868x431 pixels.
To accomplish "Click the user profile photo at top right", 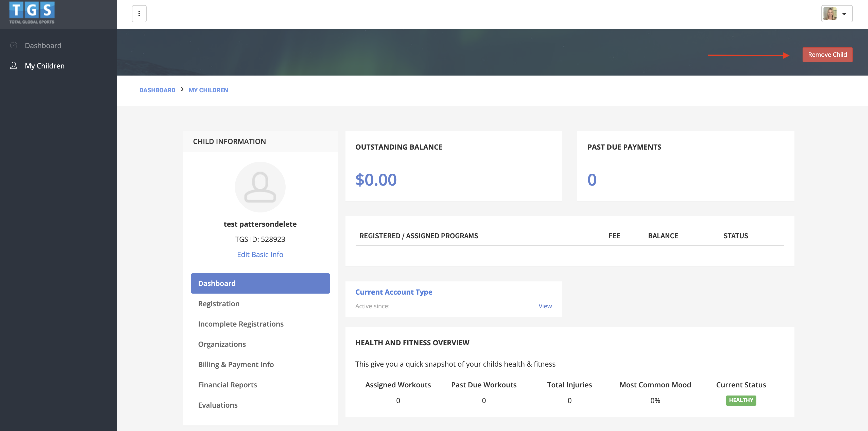I will click(830, 14).
